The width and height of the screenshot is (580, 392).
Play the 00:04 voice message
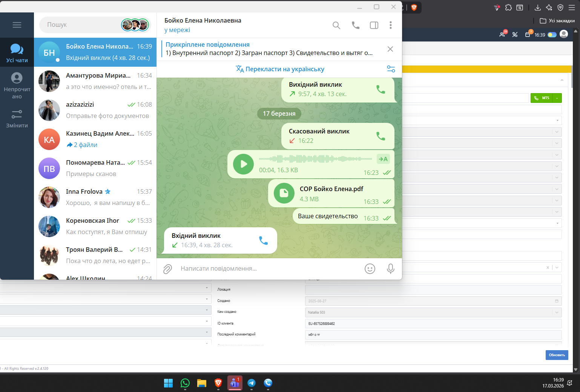pyautogui.click(x=244, y=164)
